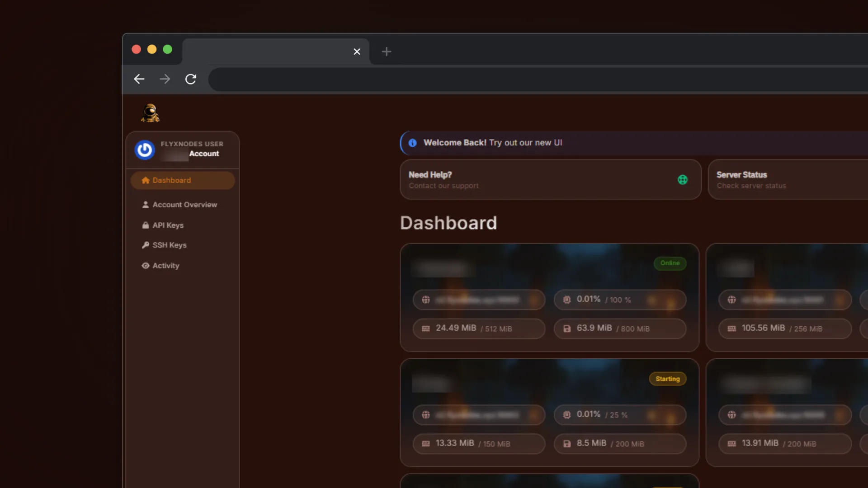Click the SSH Keys key icon

click(145, 245)
